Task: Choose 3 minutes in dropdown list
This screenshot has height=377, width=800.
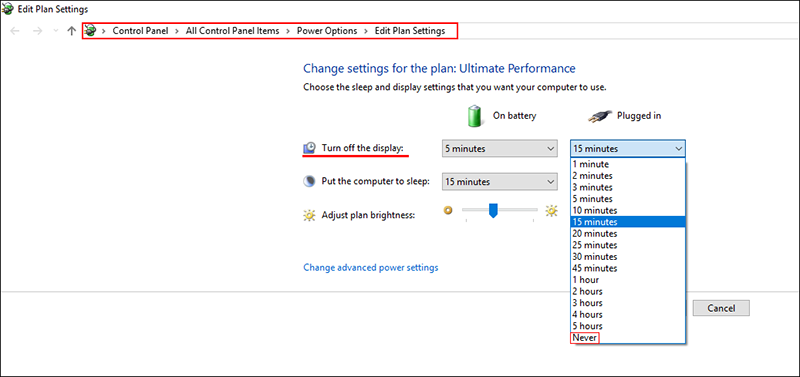Action: pos(628,187)
